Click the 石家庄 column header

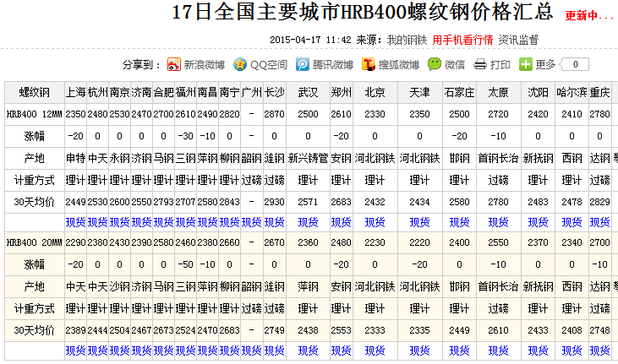click(459, 93)
